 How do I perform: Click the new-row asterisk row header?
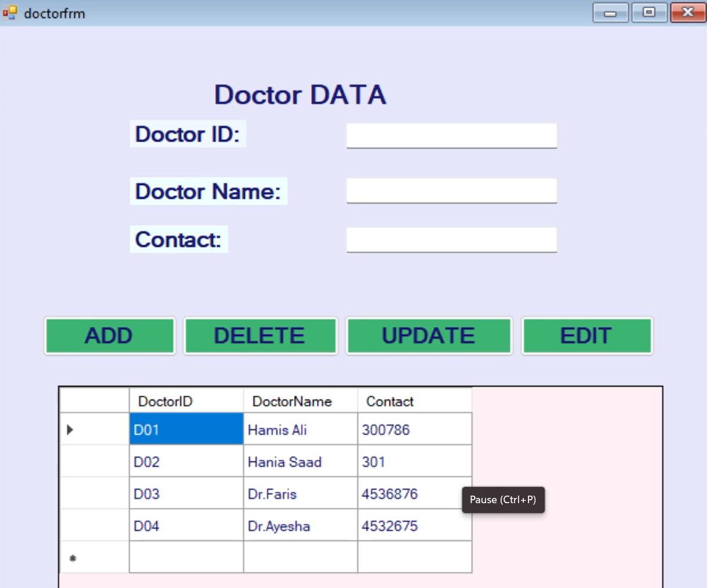tap(95, 557)
